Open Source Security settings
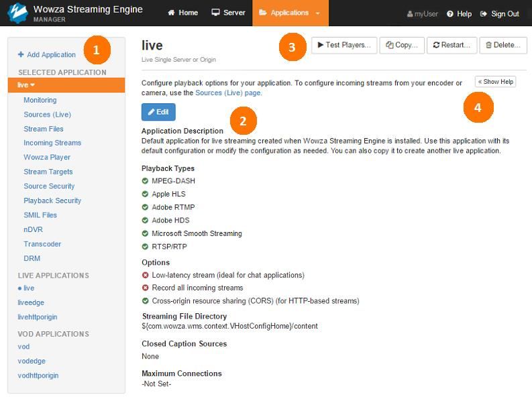This screenshot has width=532, height=399. coord(49,186)
